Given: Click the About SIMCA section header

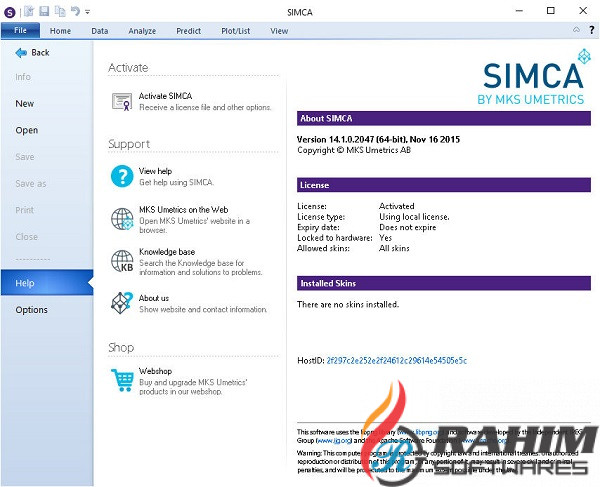Looking at the screenshot, I should 443,119.
